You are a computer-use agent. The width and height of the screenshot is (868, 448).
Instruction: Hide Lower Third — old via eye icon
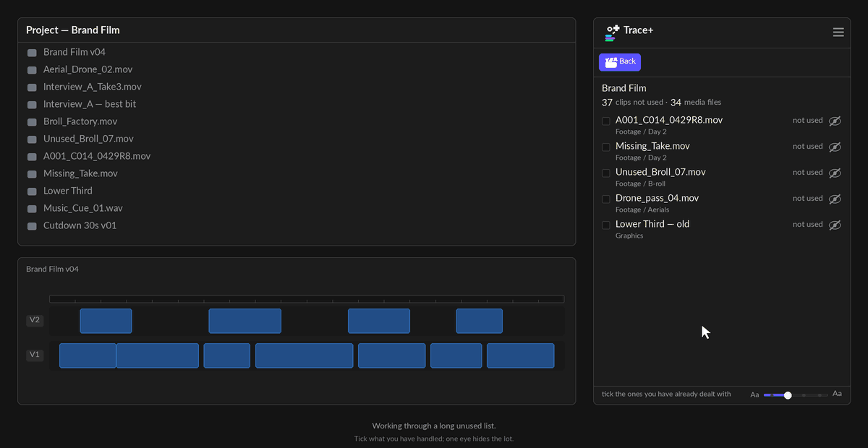point(835,225)
